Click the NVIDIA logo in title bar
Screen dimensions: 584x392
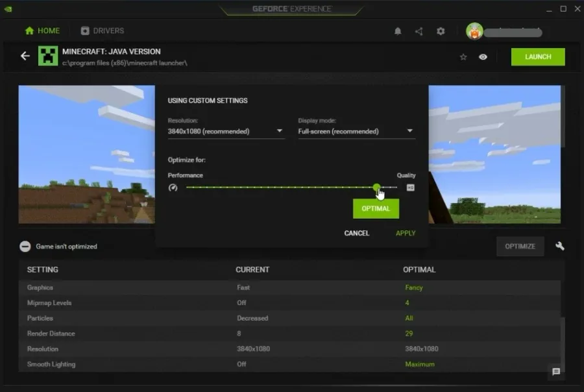click(8, 9)
